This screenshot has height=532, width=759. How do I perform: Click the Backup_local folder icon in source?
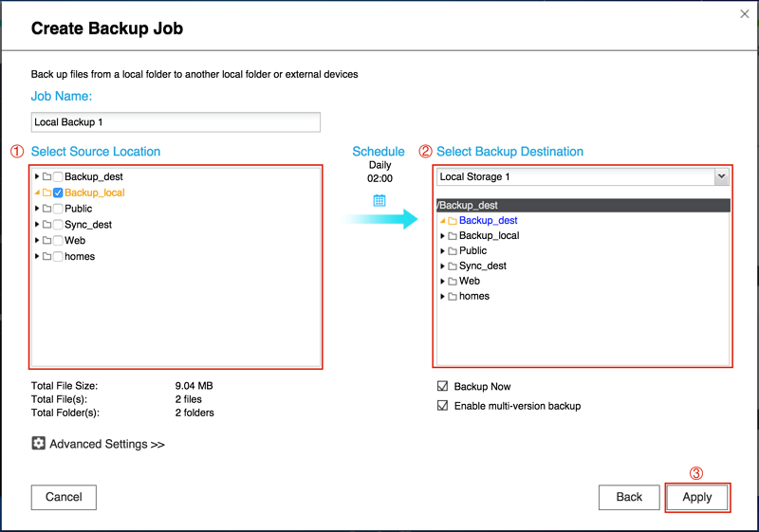click(46, 193)
